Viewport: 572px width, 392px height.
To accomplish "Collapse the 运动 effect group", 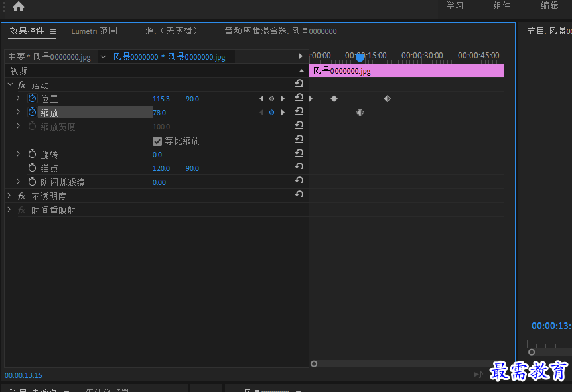I will point(10,85).
